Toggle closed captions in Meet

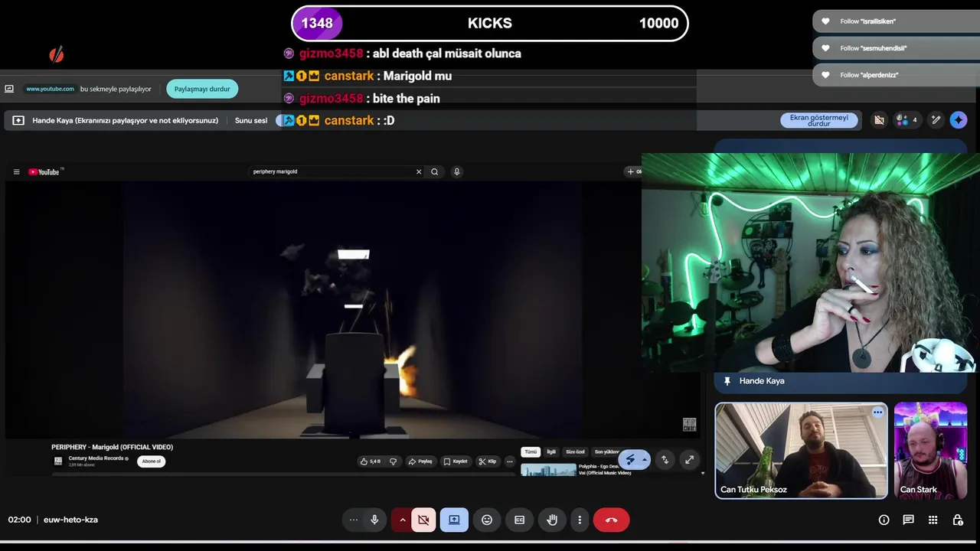pyautogui.click(x=519, y=520)
